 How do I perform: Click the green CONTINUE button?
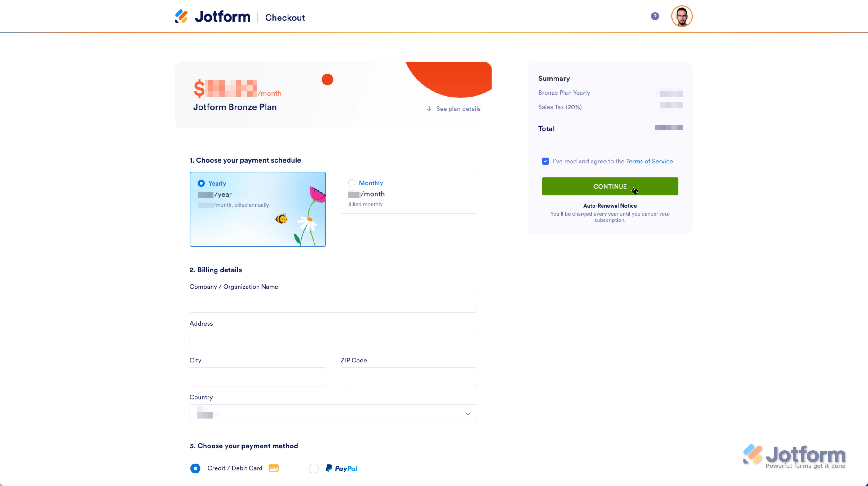[x=610, y=186]
